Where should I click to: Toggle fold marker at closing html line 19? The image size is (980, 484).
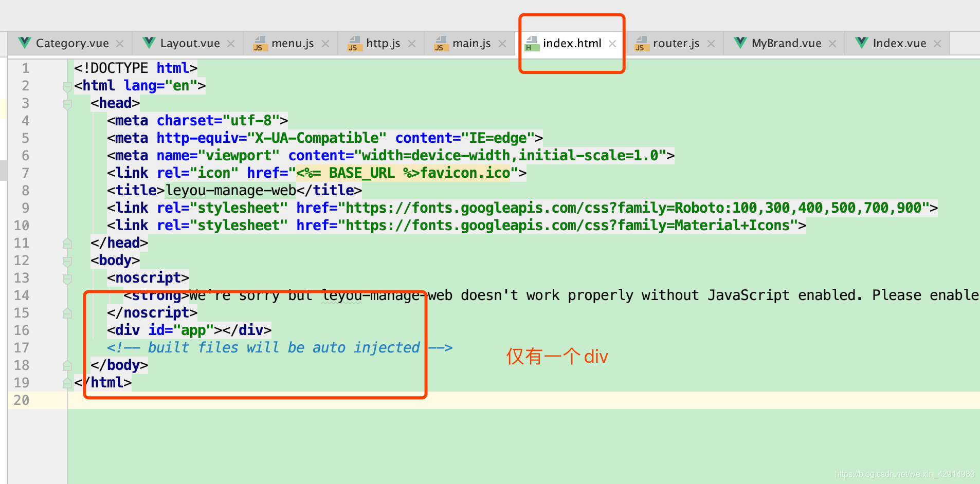(67, 383)
